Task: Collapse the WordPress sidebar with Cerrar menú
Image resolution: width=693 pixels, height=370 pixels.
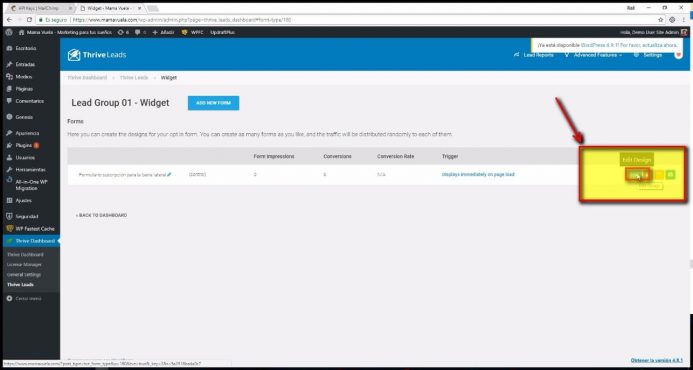Action: pyautogui.click(x=24, y=299)
